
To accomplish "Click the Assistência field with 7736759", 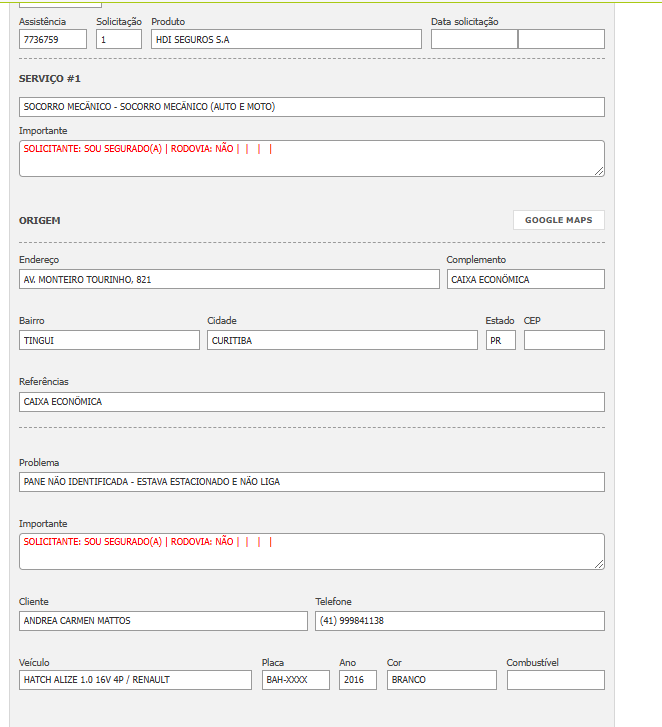I will 53,40.
